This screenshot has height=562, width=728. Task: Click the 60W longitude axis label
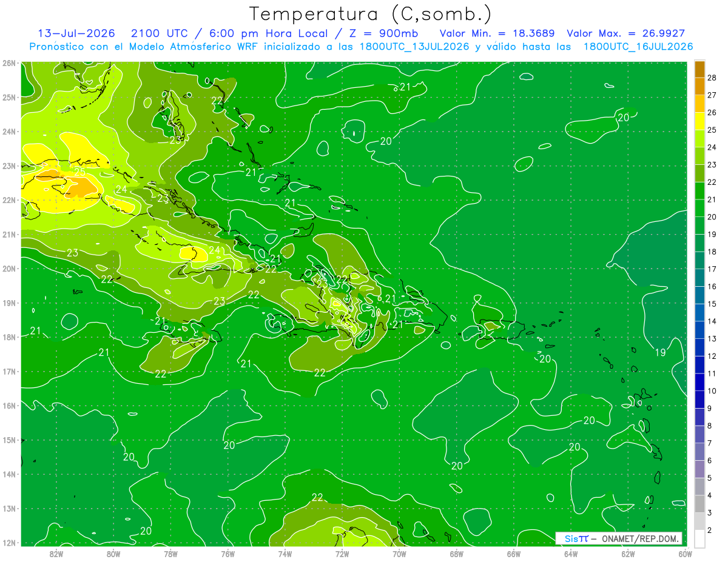[x=684, y=554]
